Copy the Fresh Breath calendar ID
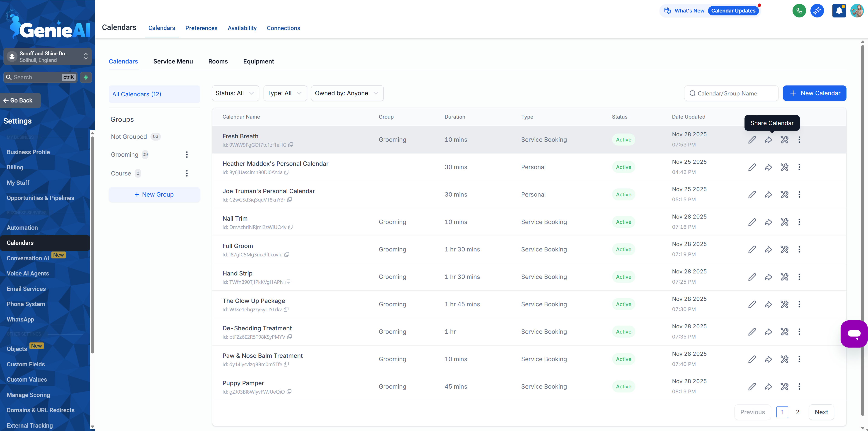 coord(291,145)
